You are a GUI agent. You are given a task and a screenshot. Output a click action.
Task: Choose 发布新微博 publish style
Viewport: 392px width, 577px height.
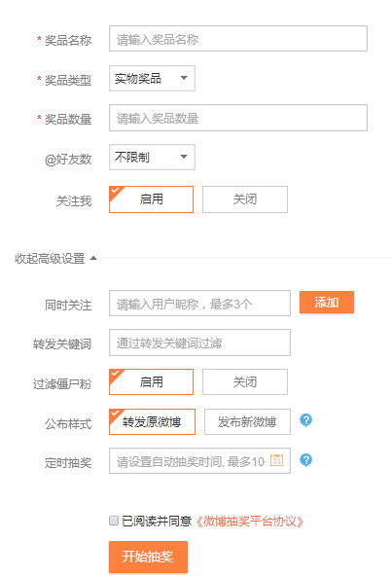(x=247, y=421)
